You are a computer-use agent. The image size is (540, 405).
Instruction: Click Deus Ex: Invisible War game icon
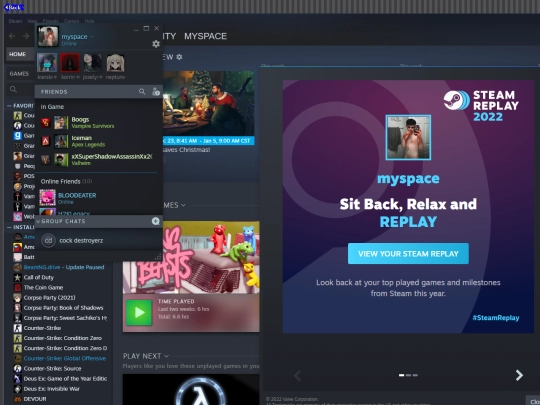click(18, 389)
